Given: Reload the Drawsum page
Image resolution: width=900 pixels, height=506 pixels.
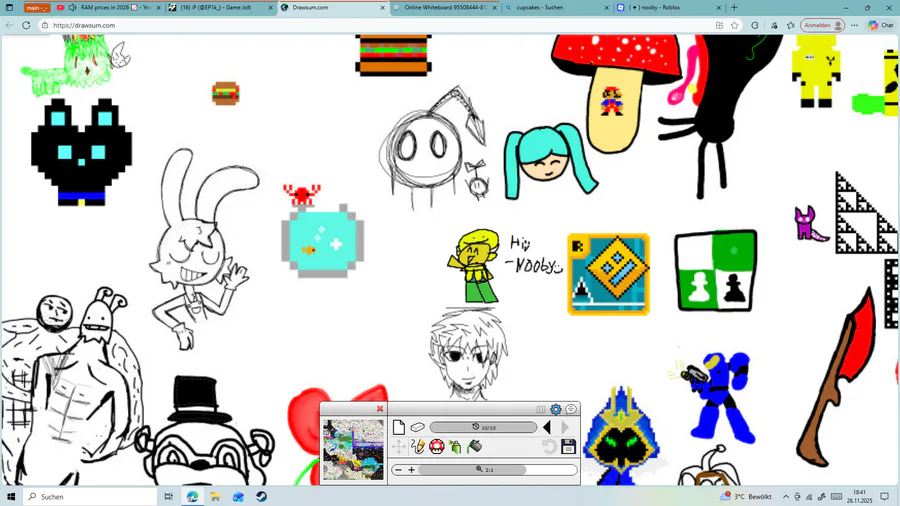Looking at the screenshot, I should (x=26, y=25).
